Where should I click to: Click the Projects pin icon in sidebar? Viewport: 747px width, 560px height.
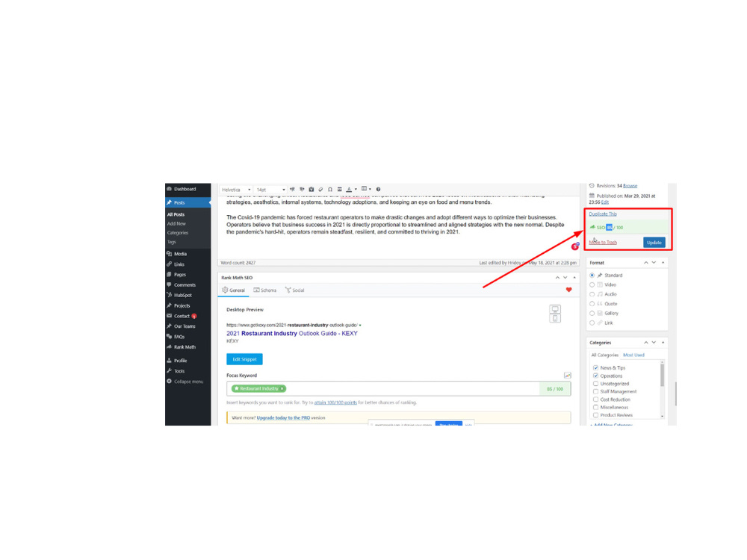(x=169, y=305)
